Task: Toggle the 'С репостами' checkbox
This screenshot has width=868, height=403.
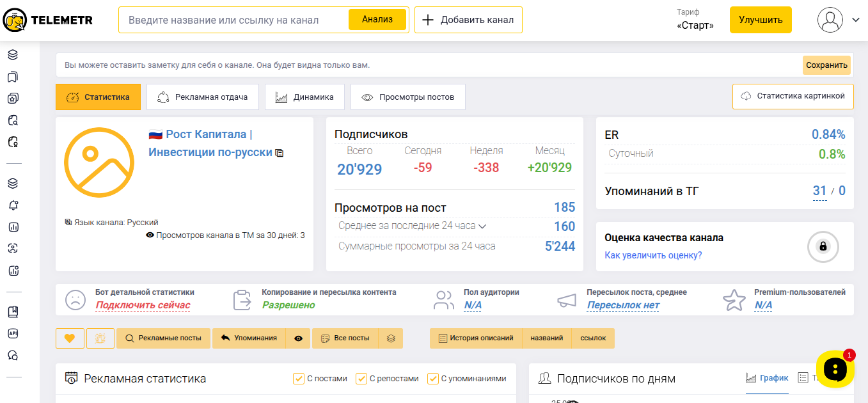Action: [361, 379]
